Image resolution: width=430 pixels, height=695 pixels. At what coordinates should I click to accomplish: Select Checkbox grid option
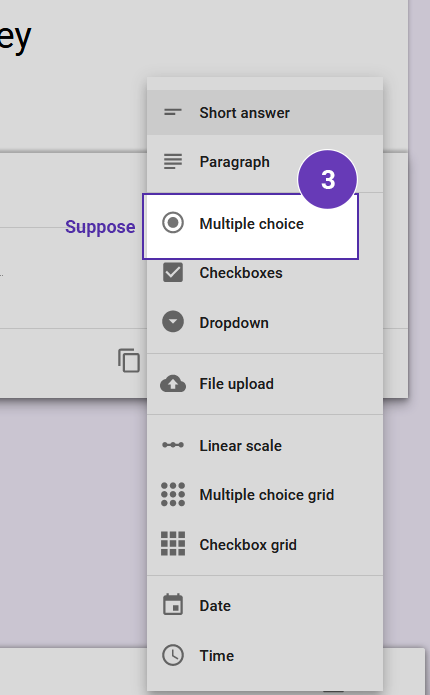coord(265,544)
